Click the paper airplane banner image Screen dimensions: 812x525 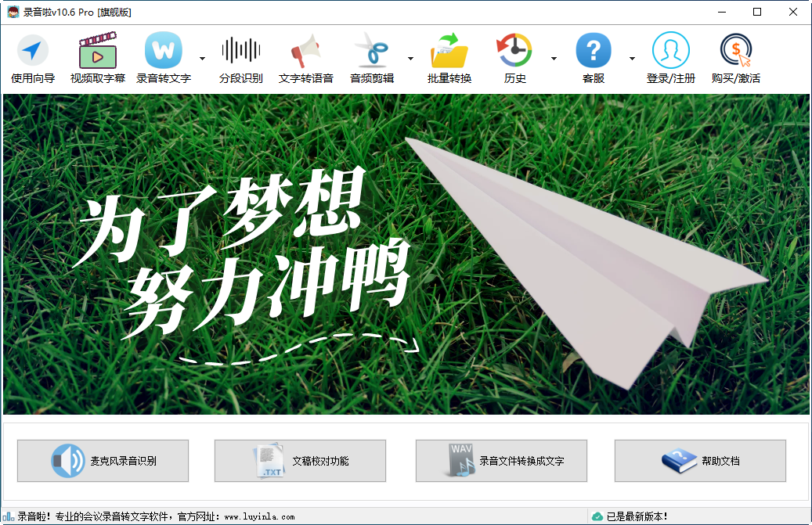(x=406, y=254)
